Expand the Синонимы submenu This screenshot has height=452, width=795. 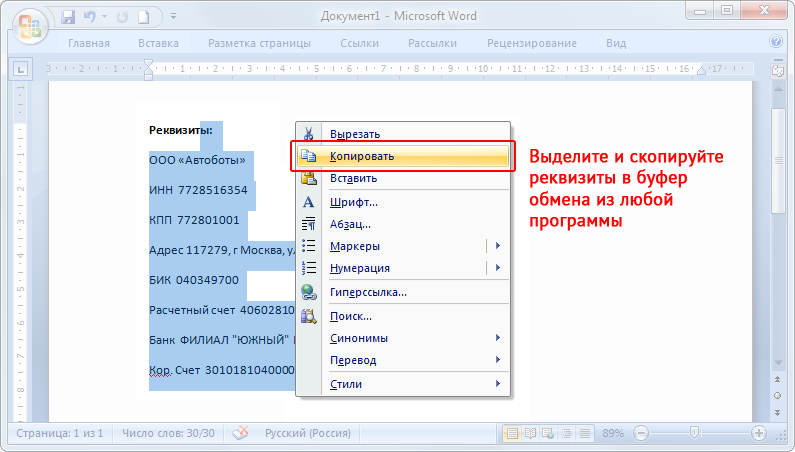point(403,338)
